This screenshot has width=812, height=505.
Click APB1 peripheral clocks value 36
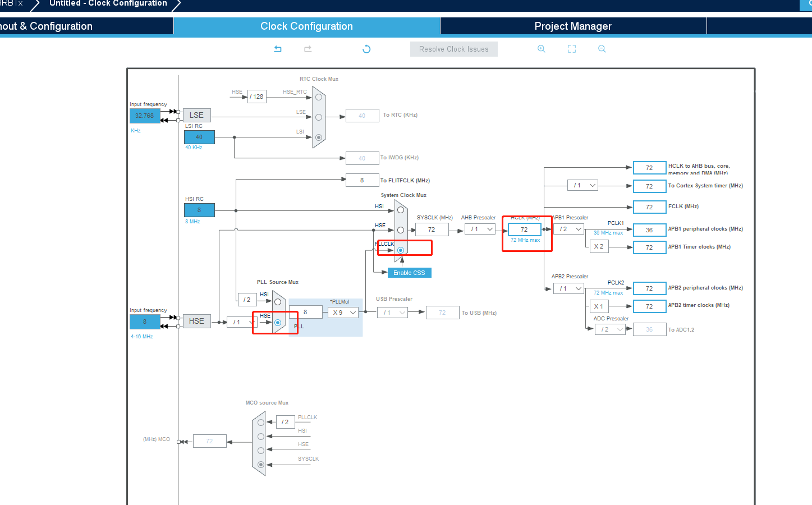point(649,230)
